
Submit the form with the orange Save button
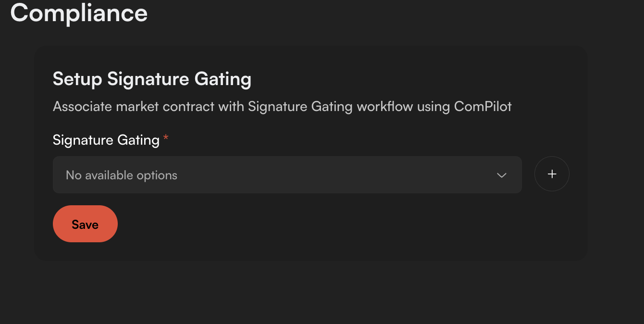(x=85, y=224)
